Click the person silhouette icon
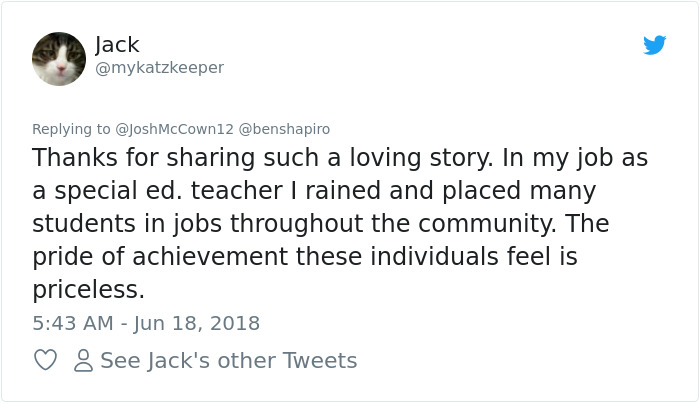Viewport: 700px width, 403px height. tap(84, 360)
